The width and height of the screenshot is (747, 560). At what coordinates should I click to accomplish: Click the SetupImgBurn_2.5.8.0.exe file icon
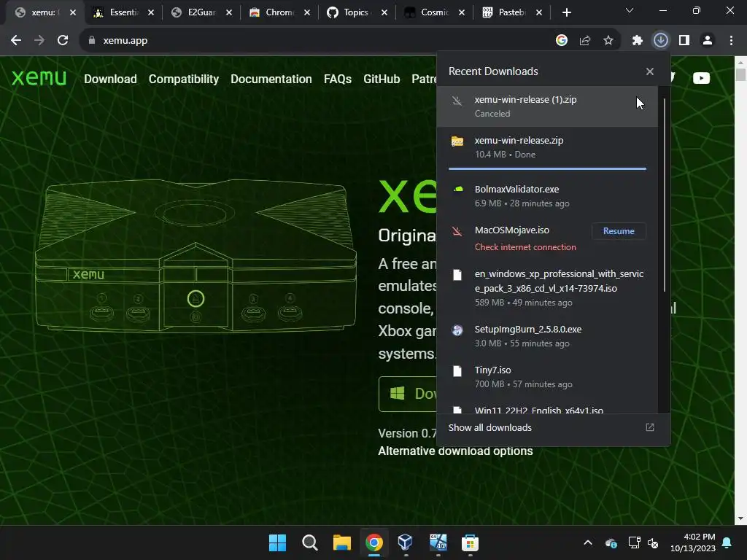457,330
